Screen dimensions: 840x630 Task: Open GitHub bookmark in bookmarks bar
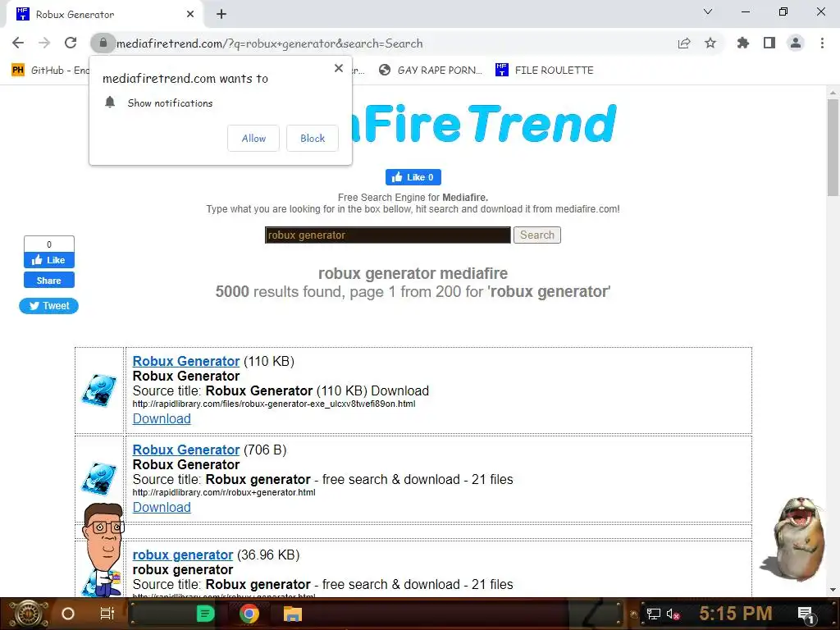(51, 71)
